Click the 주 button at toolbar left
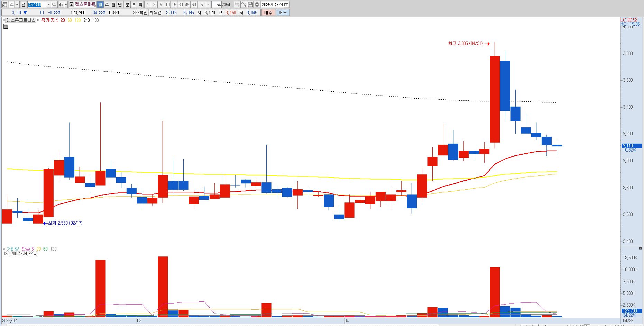 pyautogui.click(x=11, y=4)
